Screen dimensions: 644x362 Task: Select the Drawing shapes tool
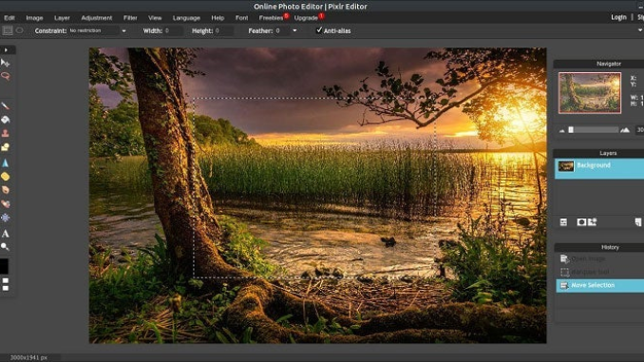click(x=6, y=147)
